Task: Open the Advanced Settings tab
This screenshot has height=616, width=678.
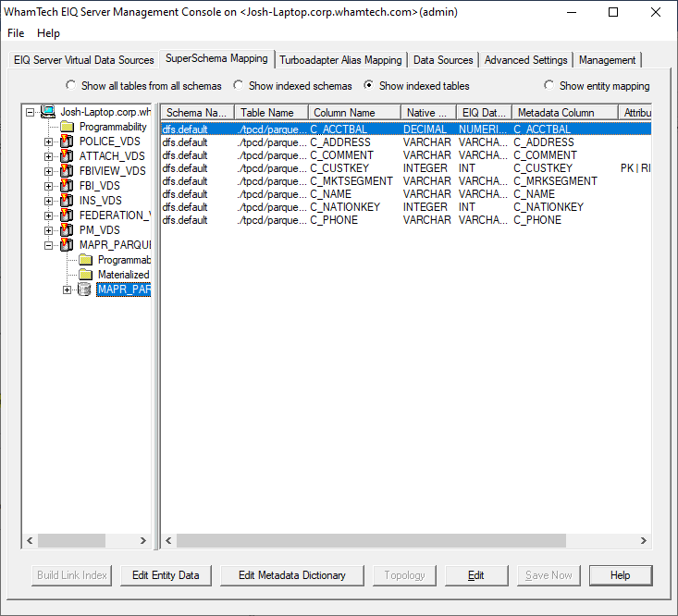Action: 525,60
